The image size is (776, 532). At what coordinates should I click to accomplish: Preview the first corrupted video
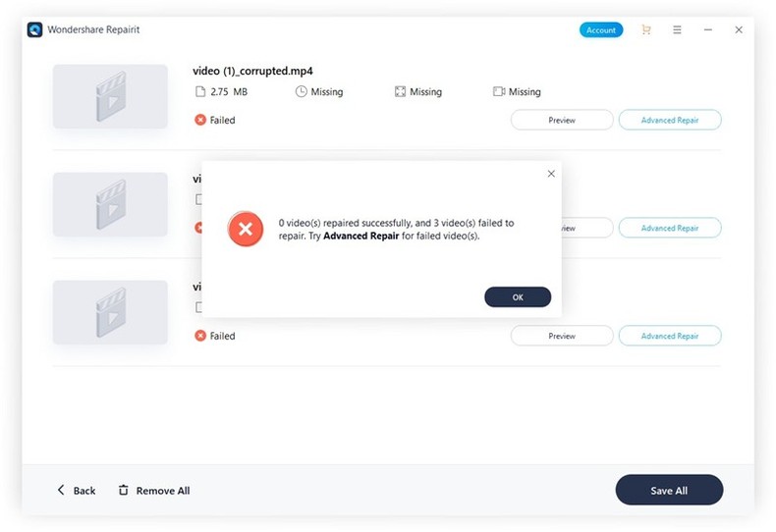pyautogui.click(x=562, y=120)
